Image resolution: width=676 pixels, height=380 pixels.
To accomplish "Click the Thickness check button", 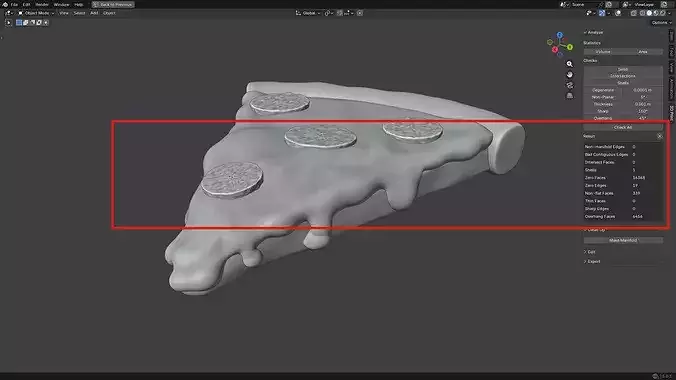I will coord(603,104).
